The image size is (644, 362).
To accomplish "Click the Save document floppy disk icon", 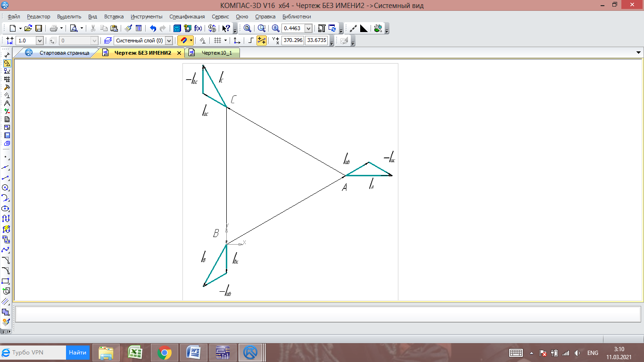I will (39, 28).
